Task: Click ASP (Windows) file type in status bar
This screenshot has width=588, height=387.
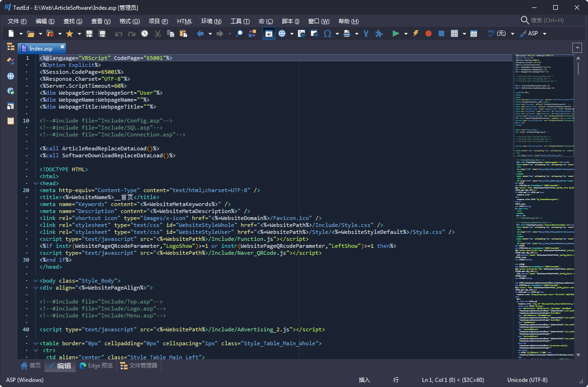Action: click(x=25, y=380)
